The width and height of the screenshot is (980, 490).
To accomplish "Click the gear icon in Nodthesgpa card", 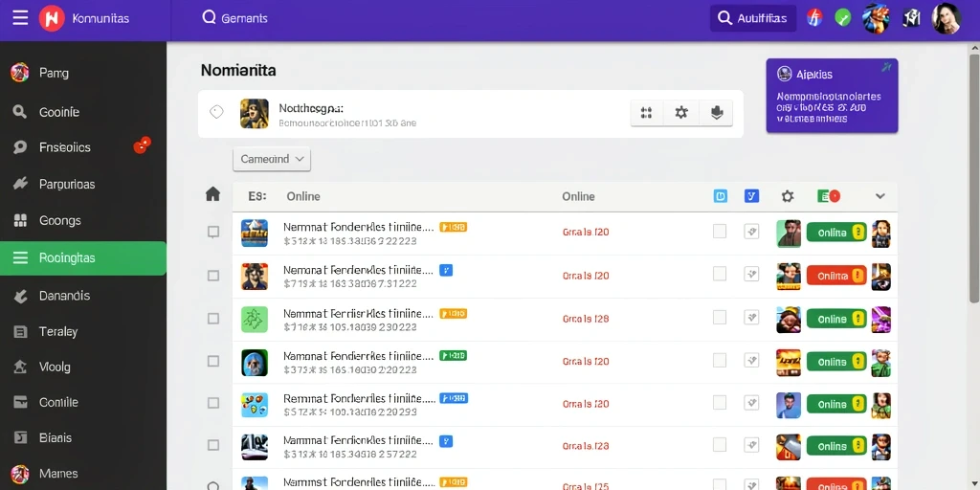I will (681, 113).
